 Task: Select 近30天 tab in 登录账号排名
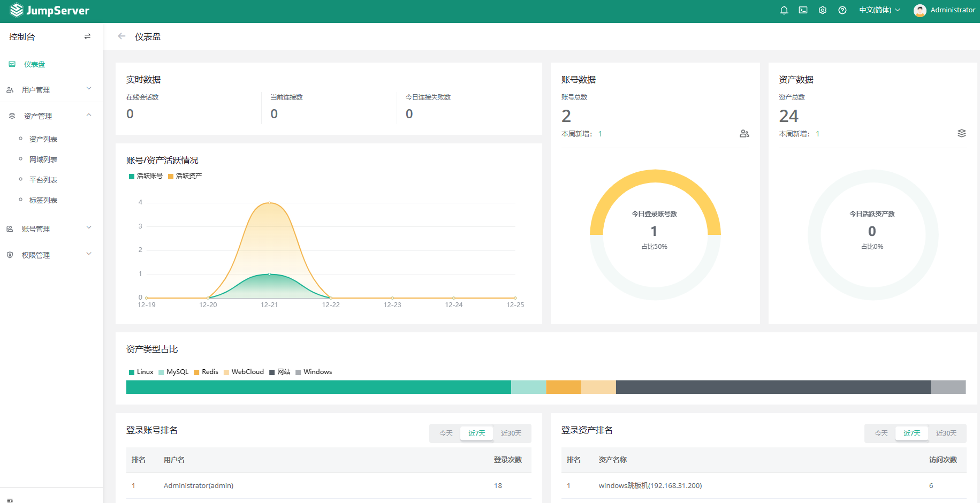(x=511, y=433)
